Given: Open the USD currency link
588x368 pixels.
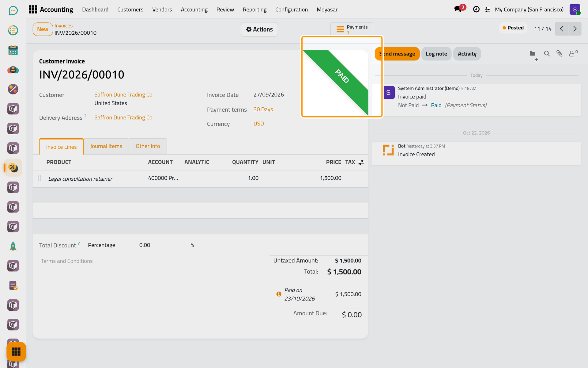Looking at the screenshot, I should point(258,124).
